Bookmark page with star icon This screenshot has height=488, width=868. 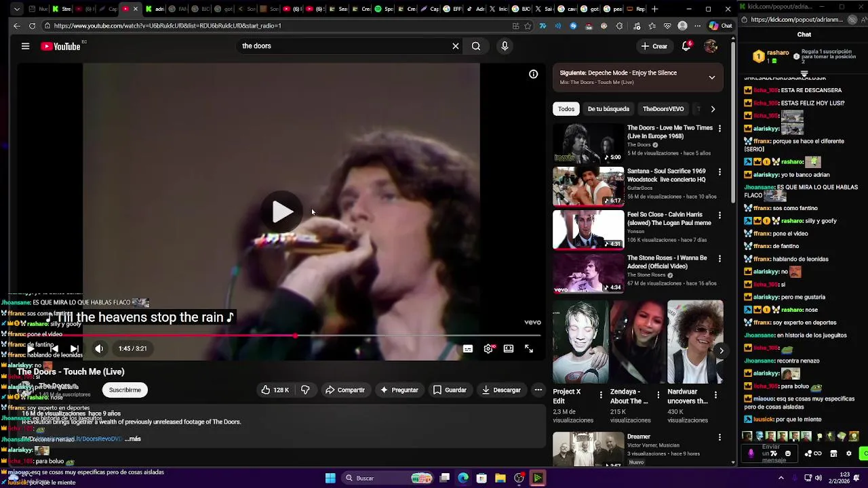(528, 26)
